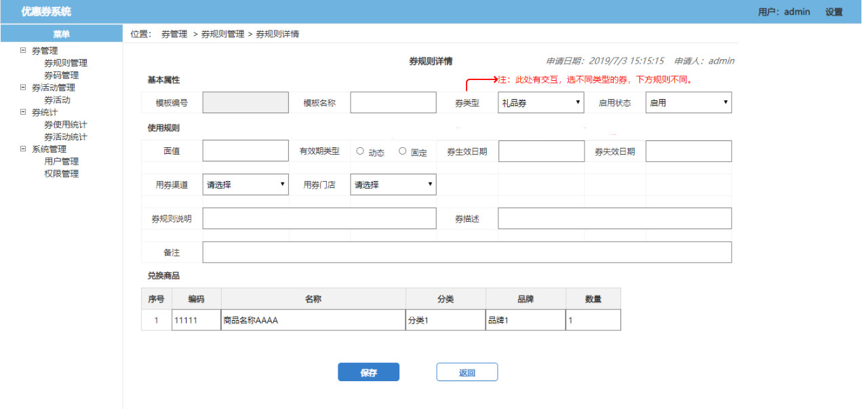Open the 启用状态 dropdown
Viewport: 868px width, 409px height.
688,103
